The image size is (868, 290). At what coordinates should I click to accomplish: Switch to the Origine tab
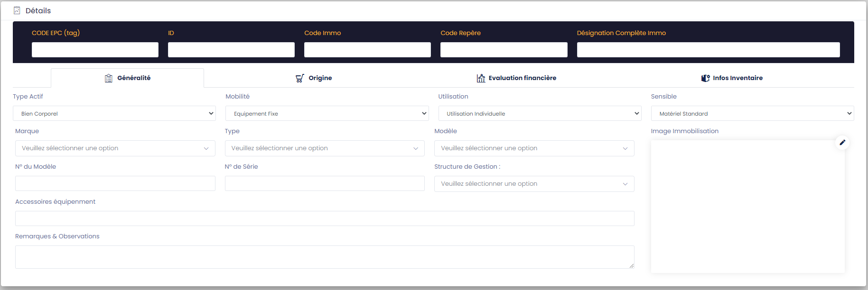click(x=320, y=78)
